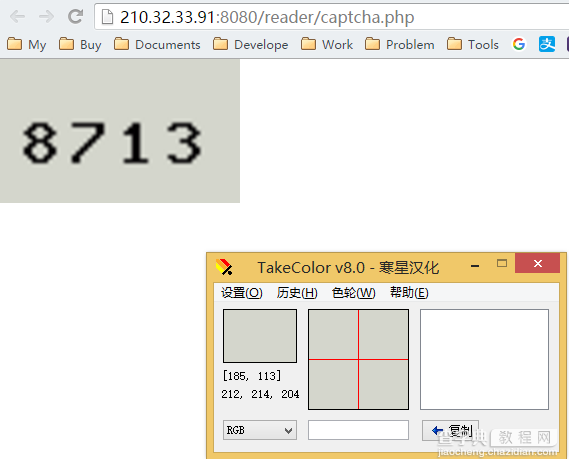Open the Documents bookmarks folder
The width and height of the screenshot is (569, 459).
pyautogui.click(x=157, y=44)
